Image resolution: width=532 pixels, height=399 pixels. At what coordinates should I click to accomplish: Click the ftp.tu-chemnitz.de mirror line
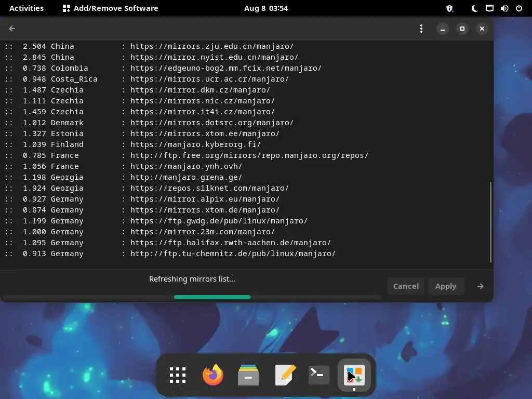170,254
